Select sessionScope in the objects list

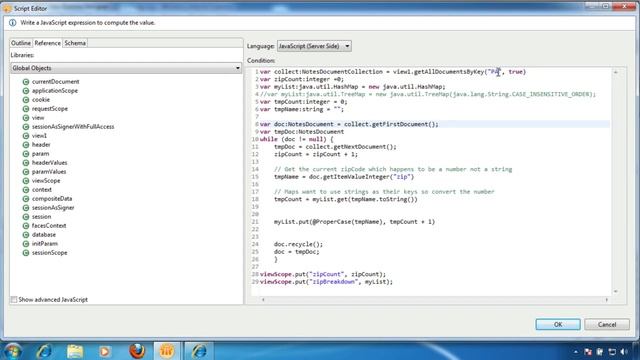tap(49, 253)
